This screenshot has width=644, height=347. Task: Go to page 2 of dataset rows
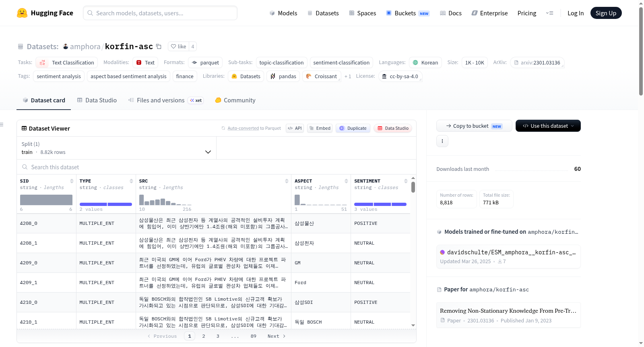(x=204, y=336)
